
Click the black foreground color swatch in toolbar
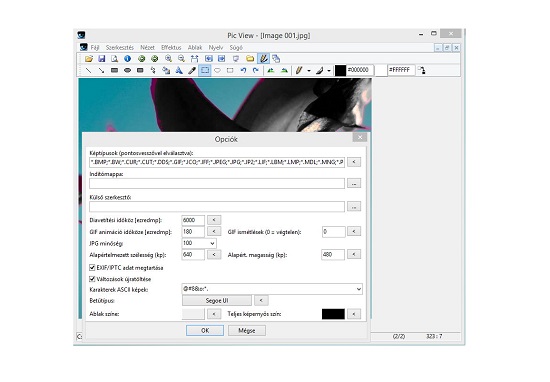tap(340, 70)
